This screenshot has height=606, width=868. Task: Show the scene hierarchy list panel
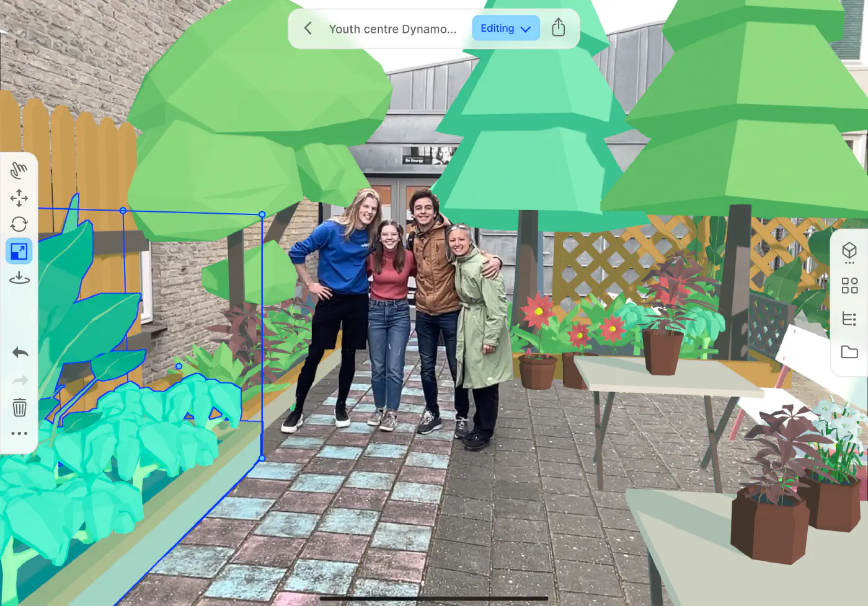pyautogui.click(x=849, y=319)
